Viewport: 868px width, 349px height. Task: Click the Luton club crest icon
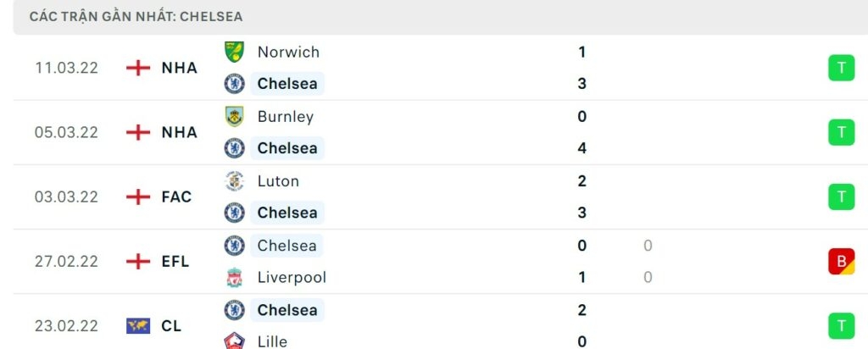(234, 181)
